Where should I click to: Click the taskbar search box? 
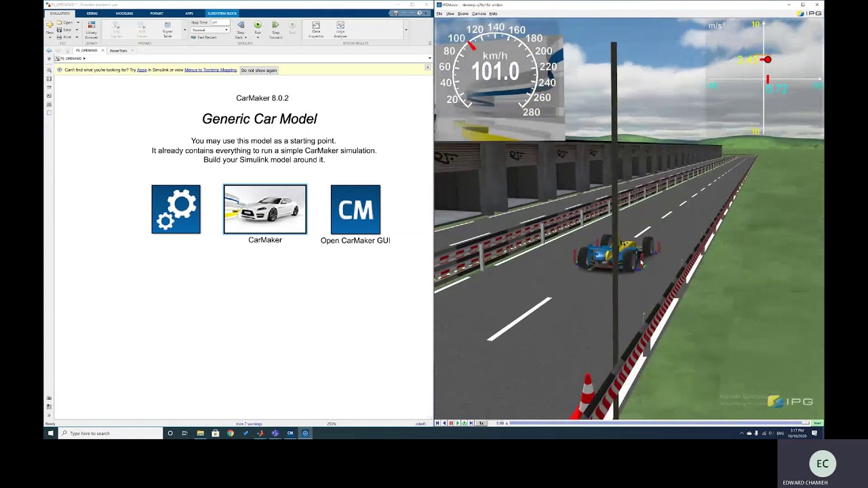point(111,433)
